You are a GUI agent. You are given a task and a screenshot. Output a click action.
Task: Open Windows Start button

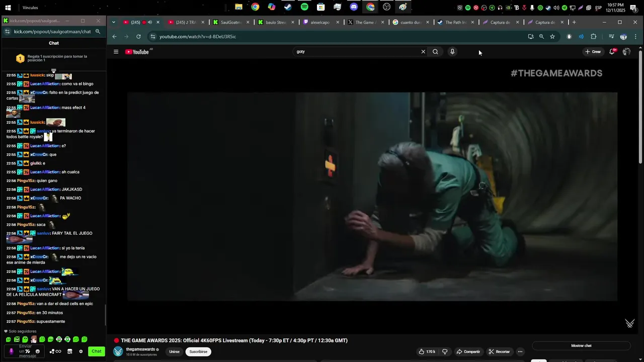pyautogui.click(x=8, y=8)
